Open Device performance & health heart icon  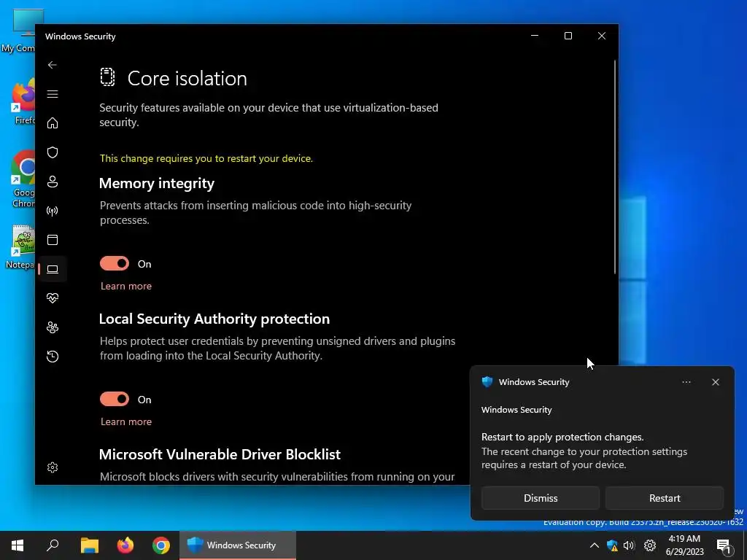[53, 298]
